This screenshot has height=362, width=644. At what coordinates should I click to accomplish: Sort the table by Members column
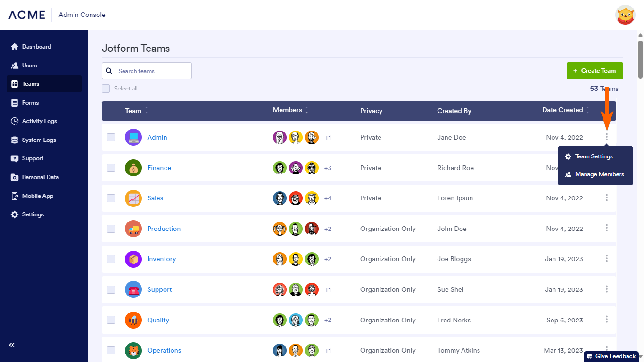(x=291, y=110)
